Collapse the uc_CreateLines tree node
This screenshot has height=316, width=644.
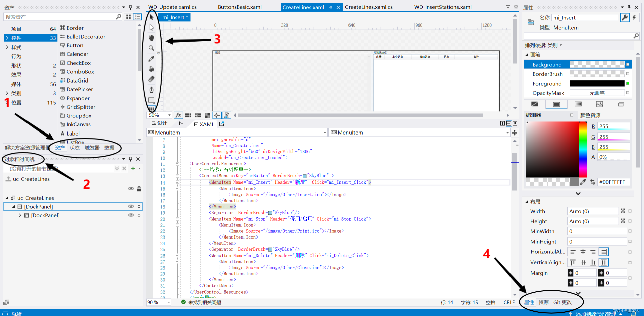(x=7, y=198)
